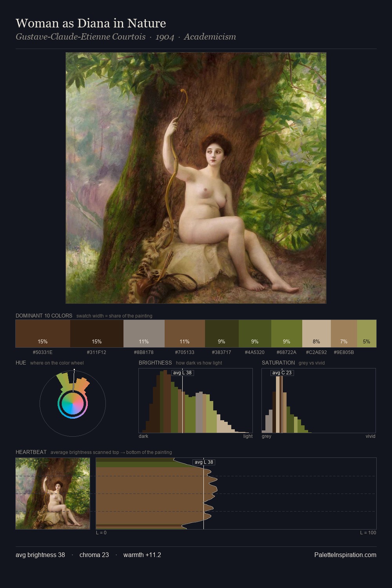Click the 'SATURATION' section heading
The width and height of the screenshot is (392, 588).
[x=278, y=363]
